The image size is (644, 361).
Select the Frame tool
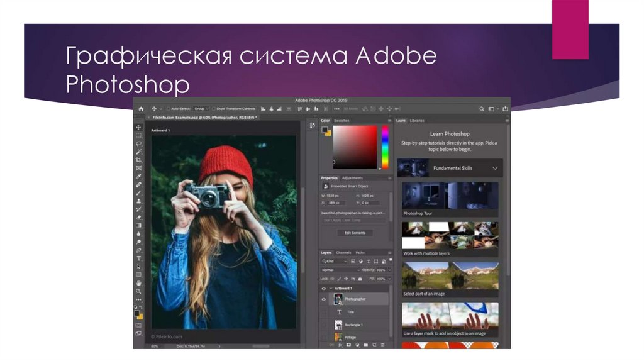(x=139, y=169)
